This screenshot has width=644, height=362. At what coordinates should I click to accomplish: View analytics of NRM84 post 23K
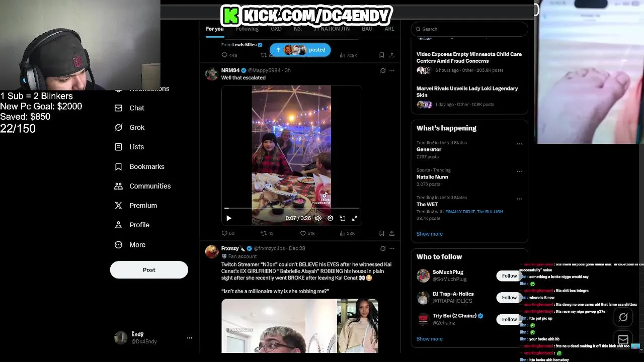coord(347,233)
